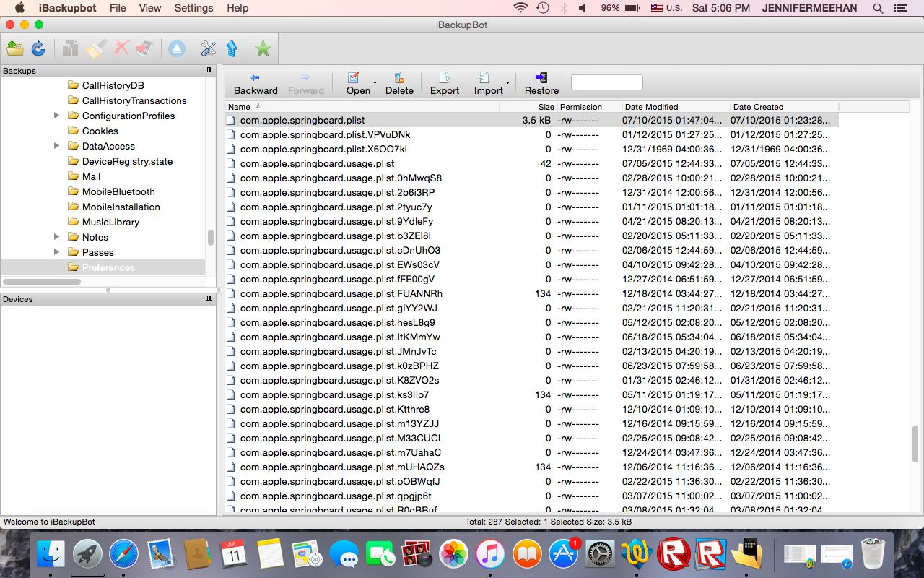The image size is (924, 578).
Task: Click the Restore button
Action: click(541, 84)
